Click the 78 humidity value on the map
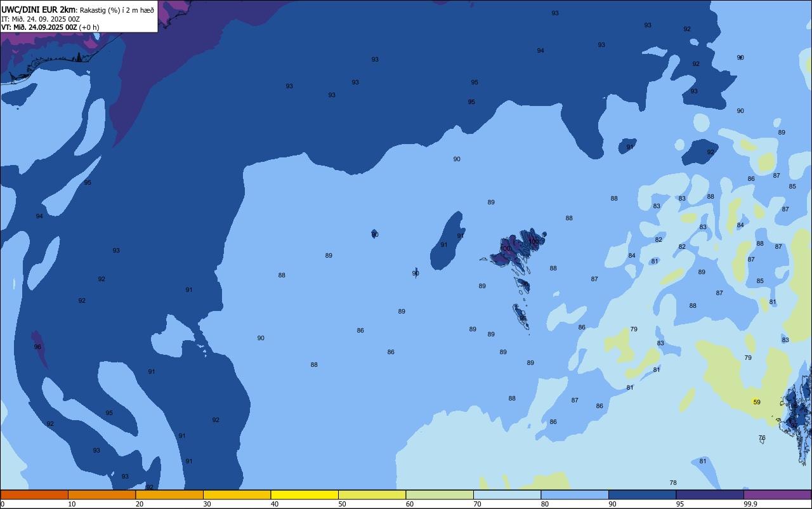812x509 pixels. point(673,483)
